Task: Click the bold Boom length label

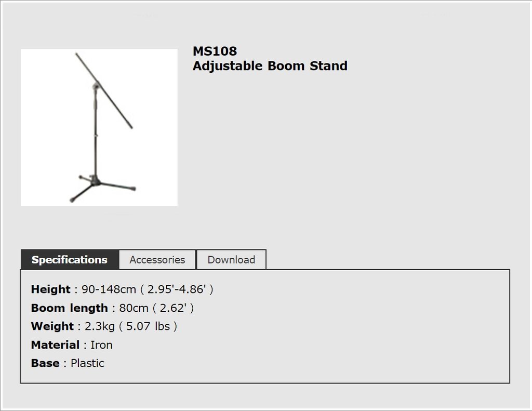Action: click(x=69, y=308)
